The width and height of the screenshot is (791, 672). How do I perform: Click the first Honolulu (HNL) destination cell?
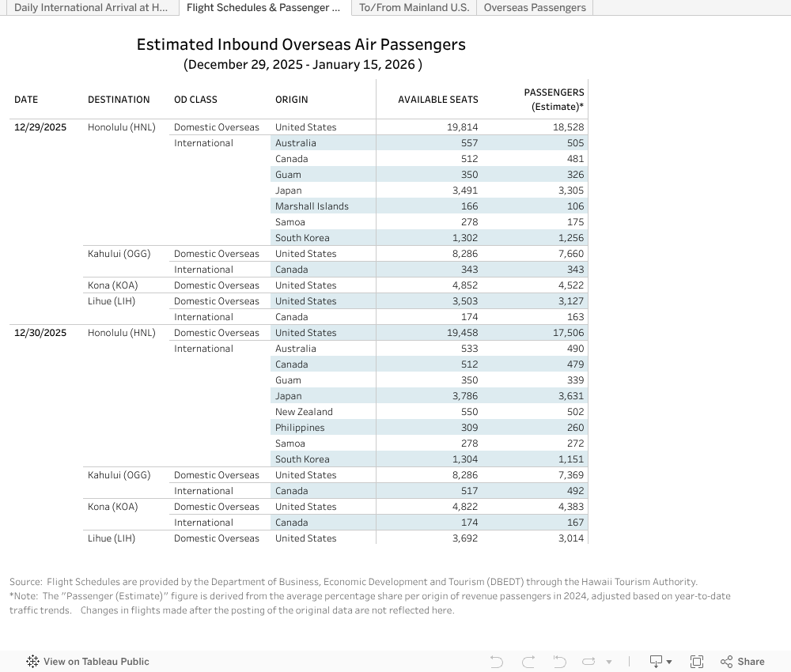point(122,127)
